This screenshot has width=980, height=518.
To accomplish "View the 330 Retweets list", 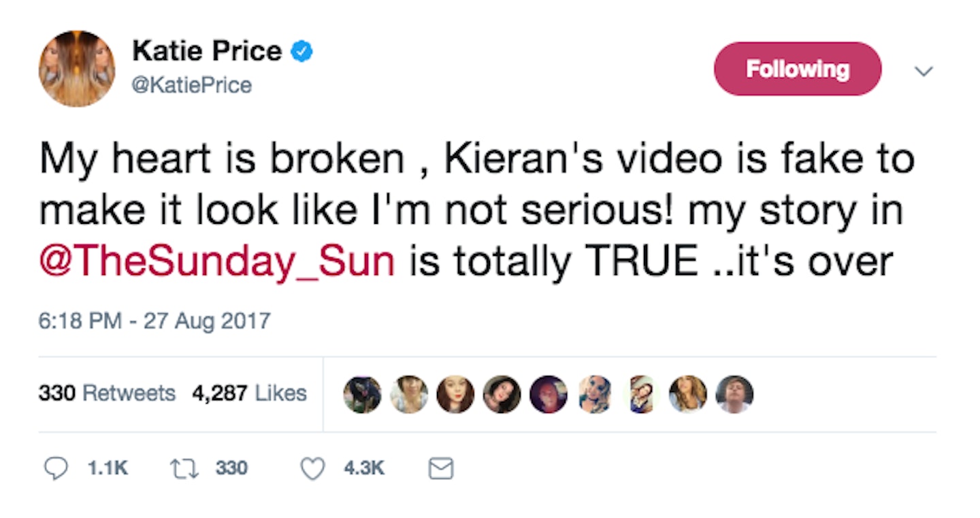I will pyautogui.click(x=107, y=393).
